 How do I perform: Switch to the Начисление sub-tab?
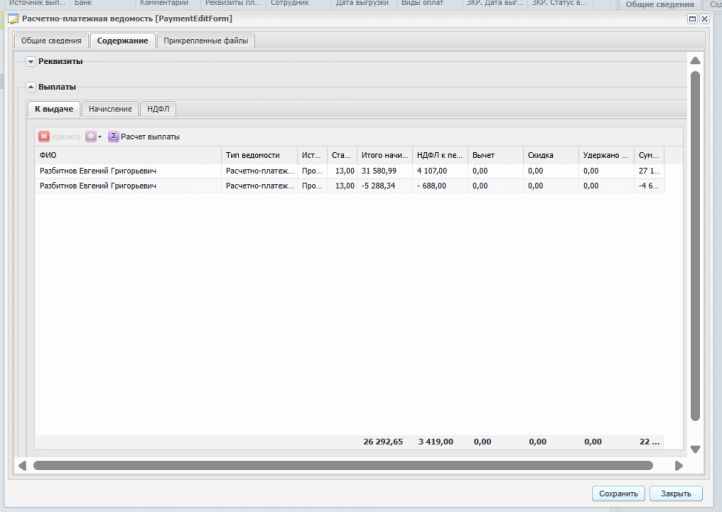110,109
